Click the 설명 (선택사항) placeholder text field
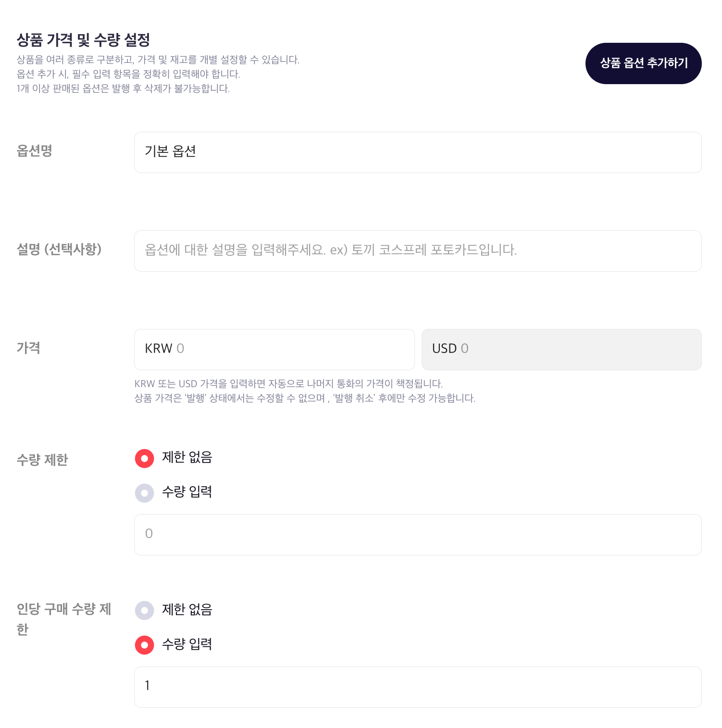Viewport: 722px width, 728px height. 417,250
